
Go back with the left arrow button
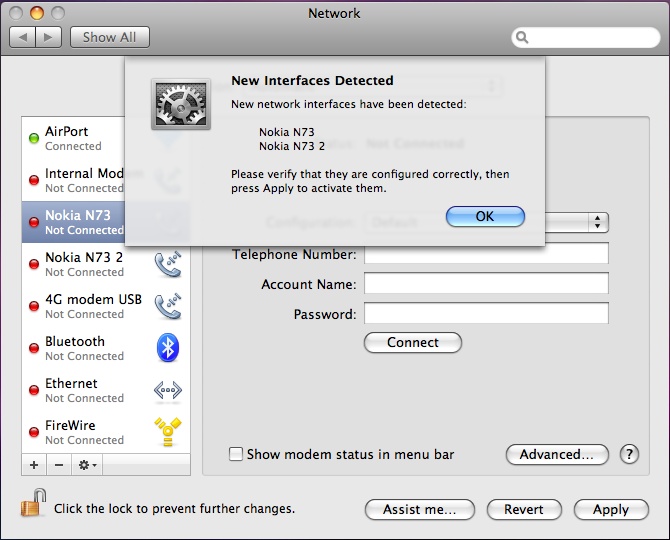pyautogui.click(x=23, y=37)
